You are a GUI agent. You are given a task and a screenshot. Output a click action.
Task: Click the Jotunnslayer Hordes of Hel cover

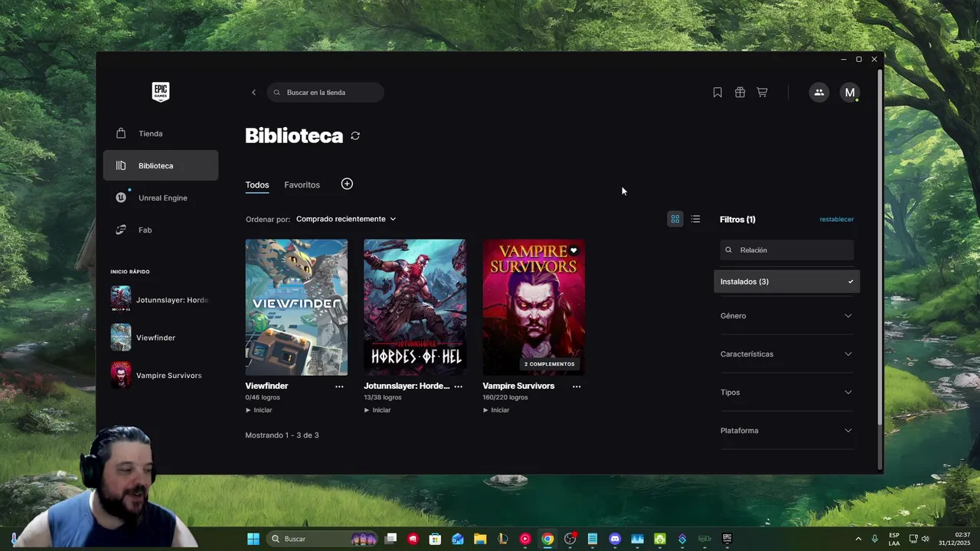pos(415,307)
